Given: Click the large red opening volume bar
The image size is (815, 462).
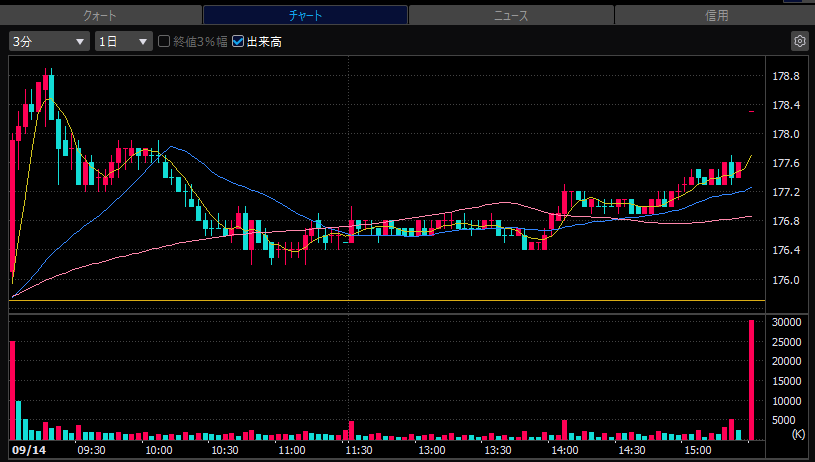Looking at the screenshot, I should 12,390.
